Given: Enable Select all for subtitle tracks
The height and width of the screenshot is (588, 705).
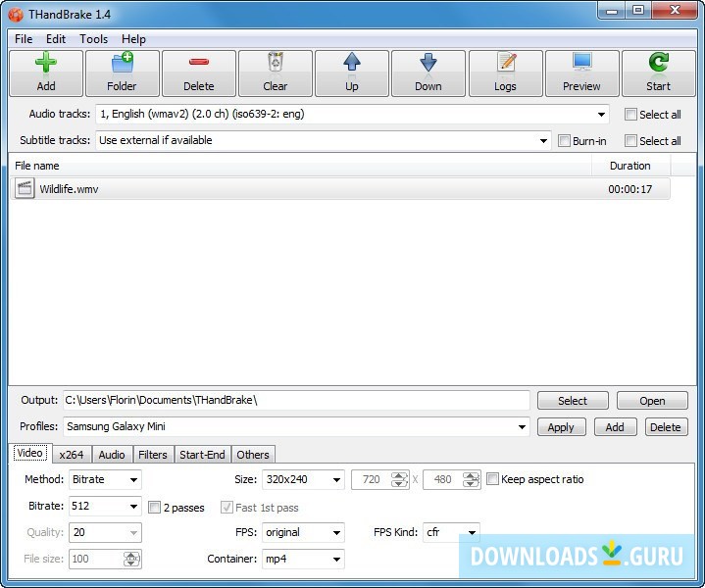Looking at the screenshot, I should [630, 141].
